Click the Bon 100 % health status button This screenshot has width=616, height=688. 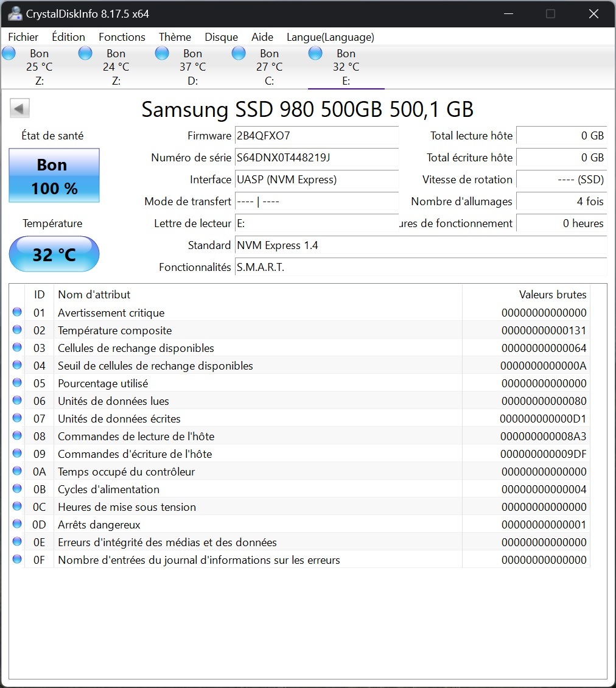tap(54, 176)
